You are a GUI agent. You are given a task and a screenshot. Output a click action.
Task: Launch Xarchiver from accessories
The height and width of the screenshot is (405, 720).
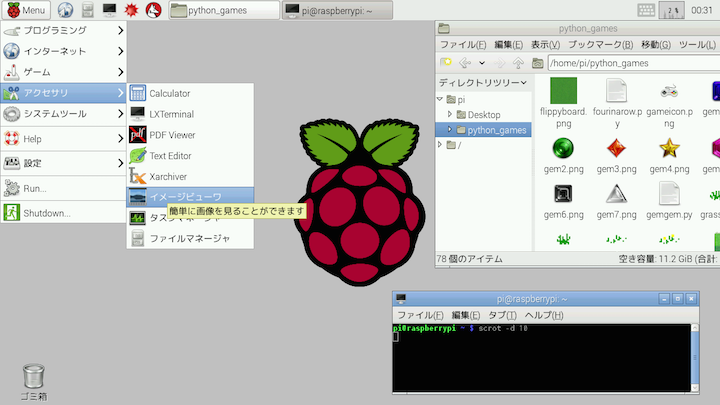[190, 176]
